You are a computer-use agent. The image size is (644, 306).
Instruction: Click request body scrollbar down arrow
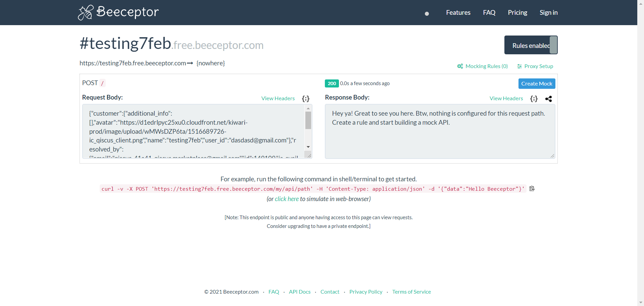(308, 147)
